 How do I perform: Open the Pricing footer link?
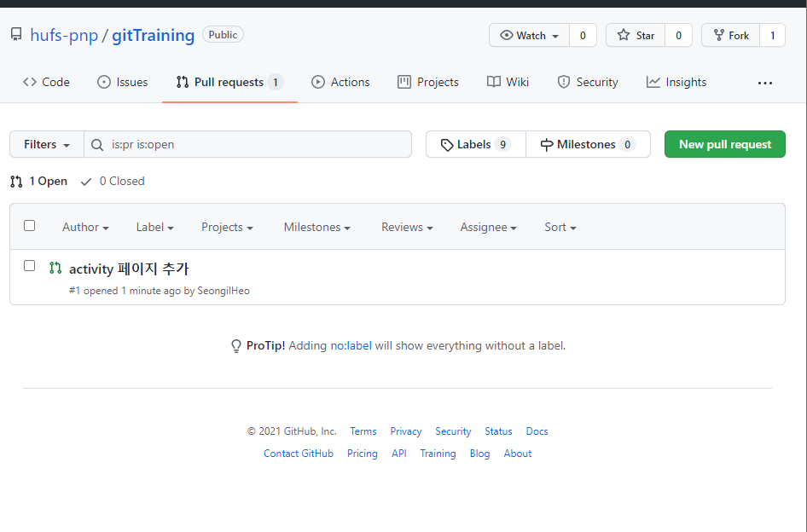363,454
